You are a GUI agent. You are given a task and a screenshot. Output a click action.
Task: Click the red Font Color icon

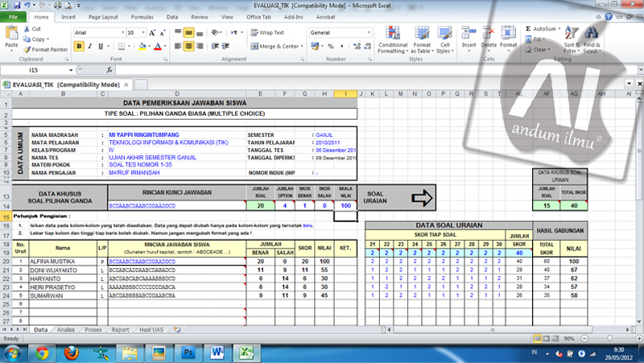(158, 46)
